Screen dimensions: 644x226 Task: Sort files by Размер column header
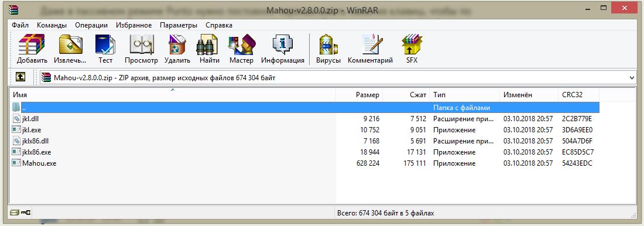point(359,95)
